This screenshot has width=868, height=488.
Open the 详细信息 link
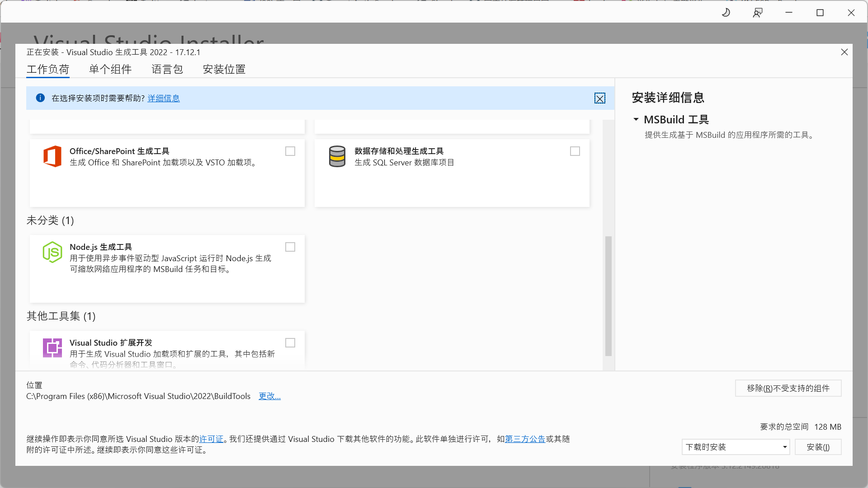[x=164, y=98]
